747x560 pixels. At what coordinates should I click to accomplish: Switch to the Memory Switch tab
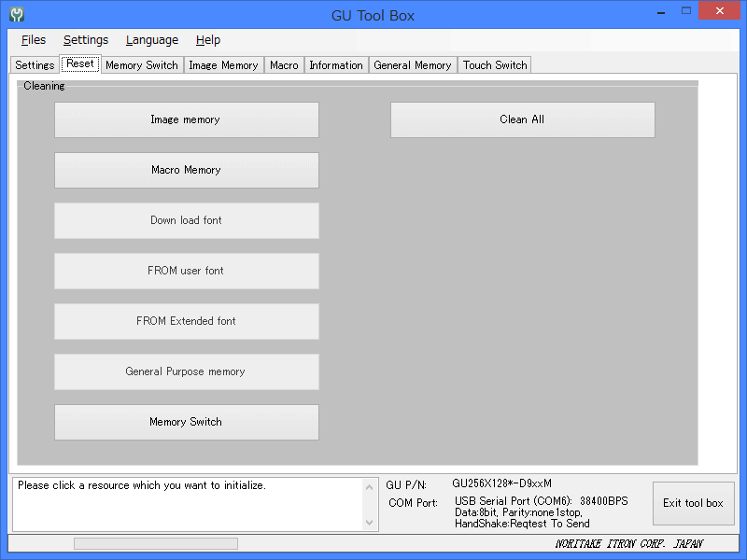coord(141,65)
